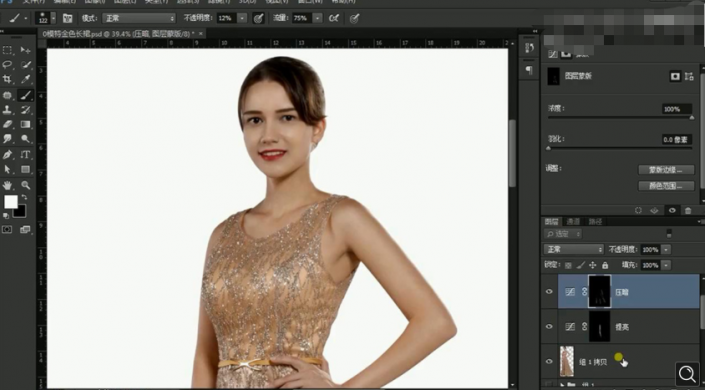The height and width of the screenshot is (390, 705).
Task: Delete the mask with trash icon
Action: coord(688,211)
